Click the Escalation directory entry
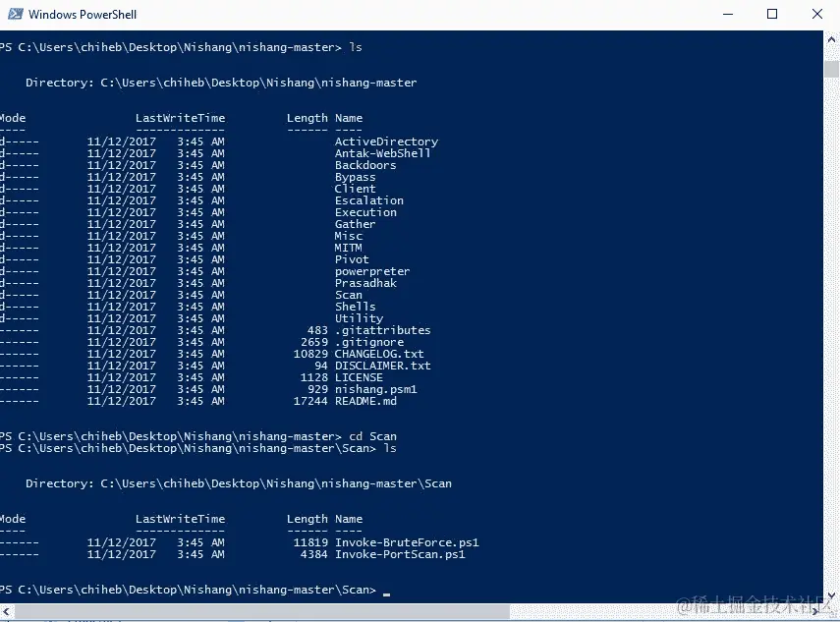This screenshot has height=622, width=840. click(x=369, y=200)
